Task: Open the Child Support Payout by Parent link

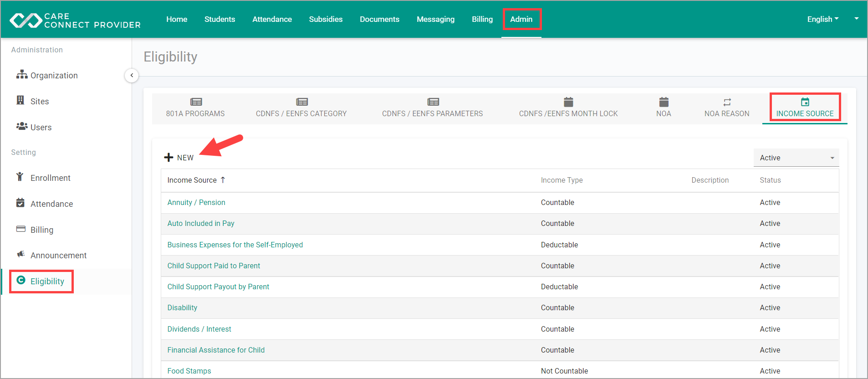Action: [x=218, y=287]
